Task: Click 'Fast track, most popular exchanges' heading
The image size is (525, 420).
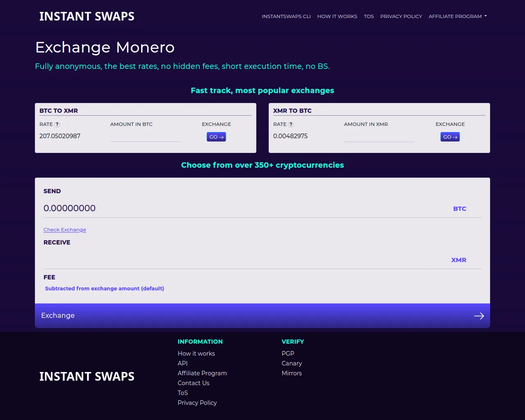Action: tap(262, 91)
